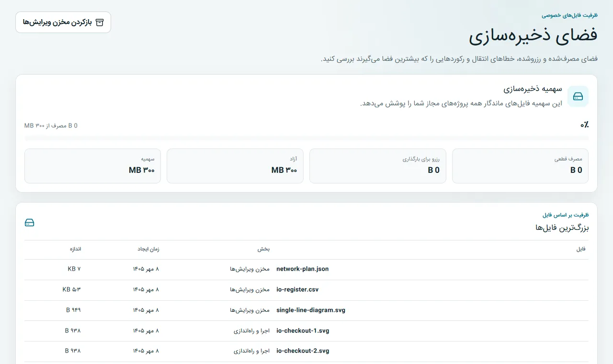Select the آزاد stat card
The height and width of the screenshot is (364, 613).
[x=235, y=166]
